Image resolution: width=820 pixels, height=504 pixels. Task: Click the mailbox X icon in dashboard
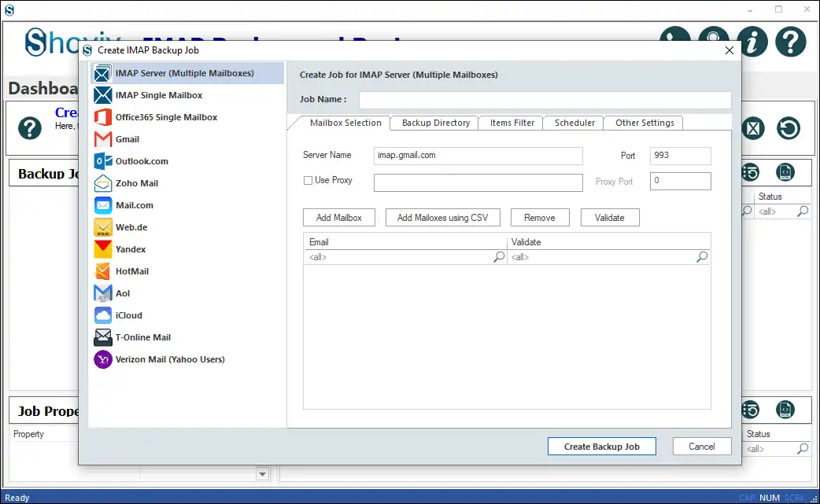tap(753, 128)
